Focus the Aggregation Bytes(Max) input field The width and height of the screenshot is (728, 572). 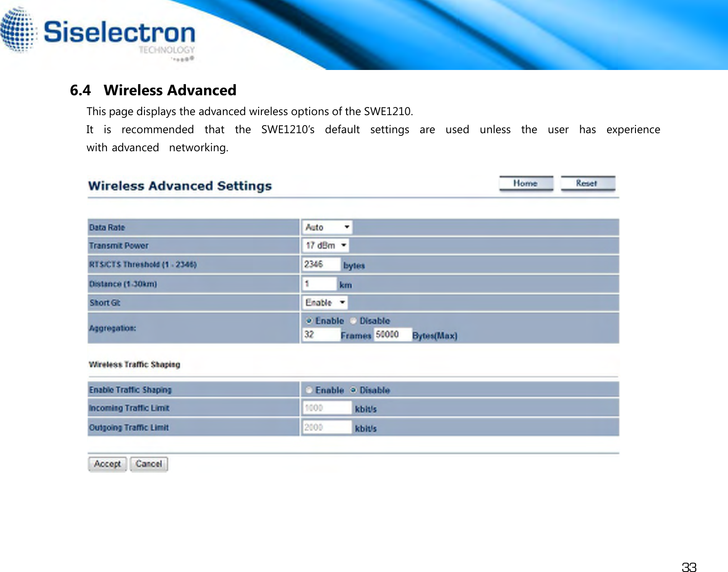(x=392, y=335)
